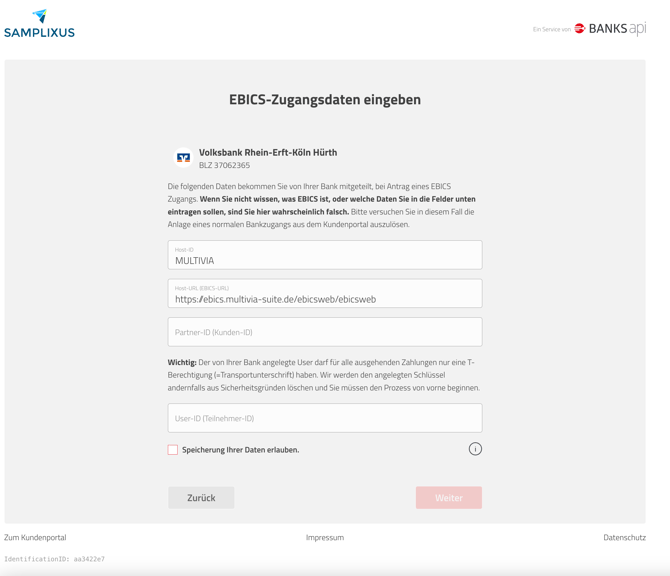670x576 pixels.
Task: Click into the Host-URL (EBICS-URL) field
Action: 324,294
